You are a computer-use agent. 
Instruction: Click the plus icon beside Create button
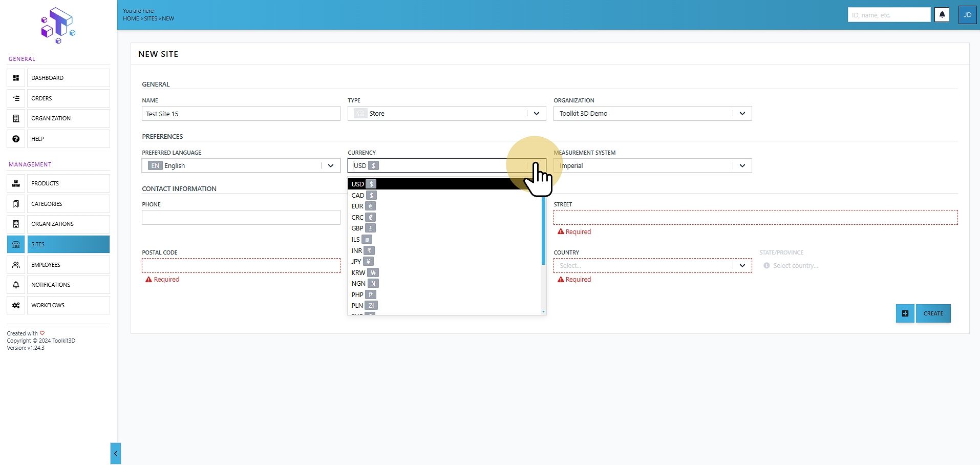click(905, 313)
